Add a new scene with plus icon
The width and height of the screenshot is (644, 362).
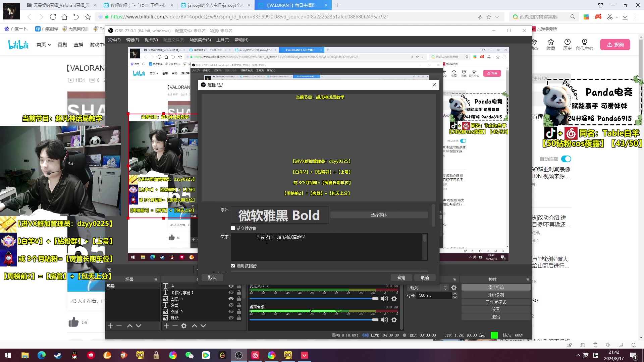coord(110,326)
